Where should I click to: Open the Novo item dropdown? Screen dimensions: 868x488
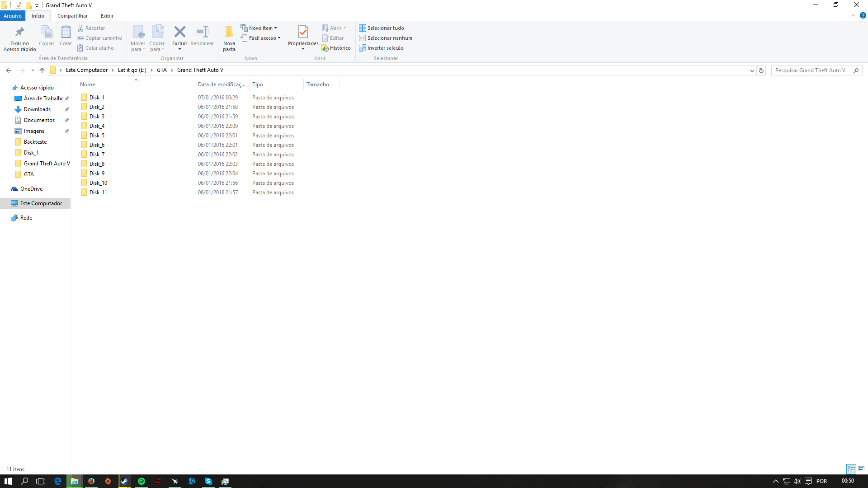point(259,28)
